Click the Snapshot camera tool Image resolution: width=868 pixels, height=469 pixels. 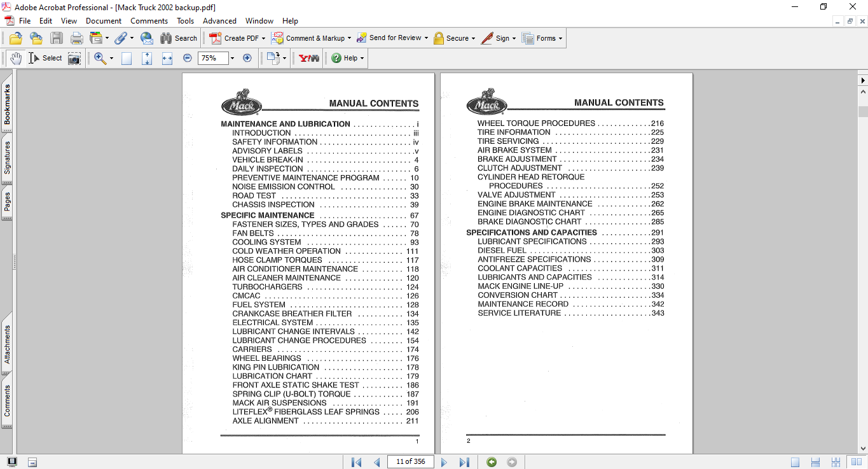(x=74, y=59)
